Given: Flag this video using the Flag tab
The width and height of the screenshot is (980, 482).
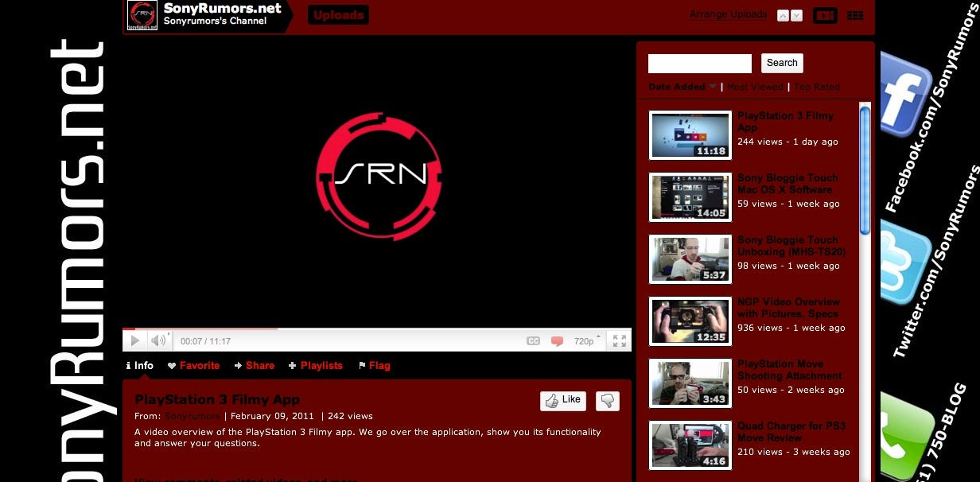Looking at the screenshot, I should pos(375,366).
